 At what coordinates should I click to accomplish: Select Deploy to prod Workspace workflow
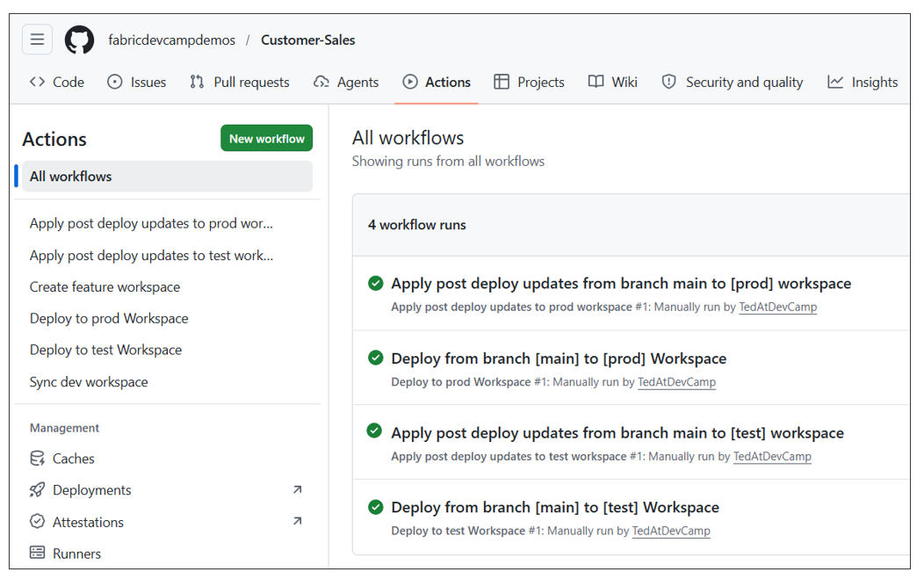coord(109,318)
